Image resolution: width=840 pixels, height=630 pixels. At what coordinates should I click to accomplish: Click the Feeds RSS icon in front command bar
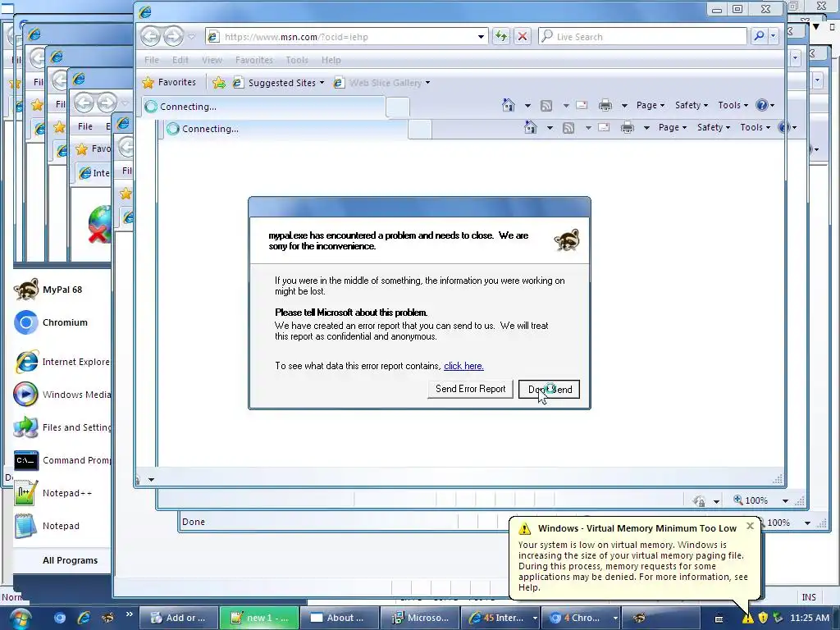tap(546, 106)
